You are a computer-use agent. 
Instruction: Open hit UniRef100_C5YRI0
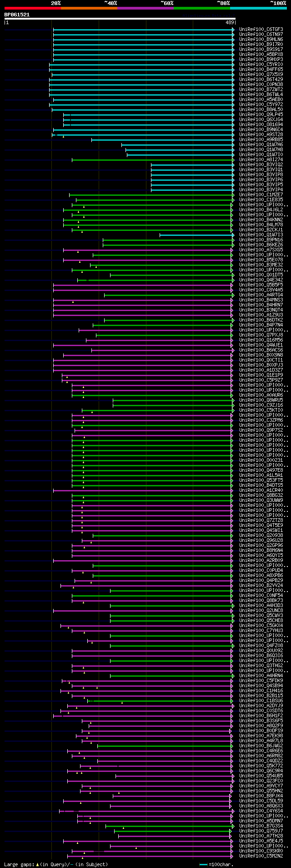pyautogui.click(x=261, y=64)
